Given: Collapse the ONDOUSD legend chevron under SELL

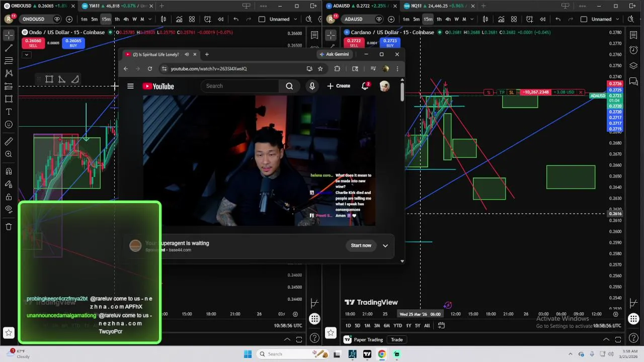Looking at the screenshot, I should tap(27, 54).
